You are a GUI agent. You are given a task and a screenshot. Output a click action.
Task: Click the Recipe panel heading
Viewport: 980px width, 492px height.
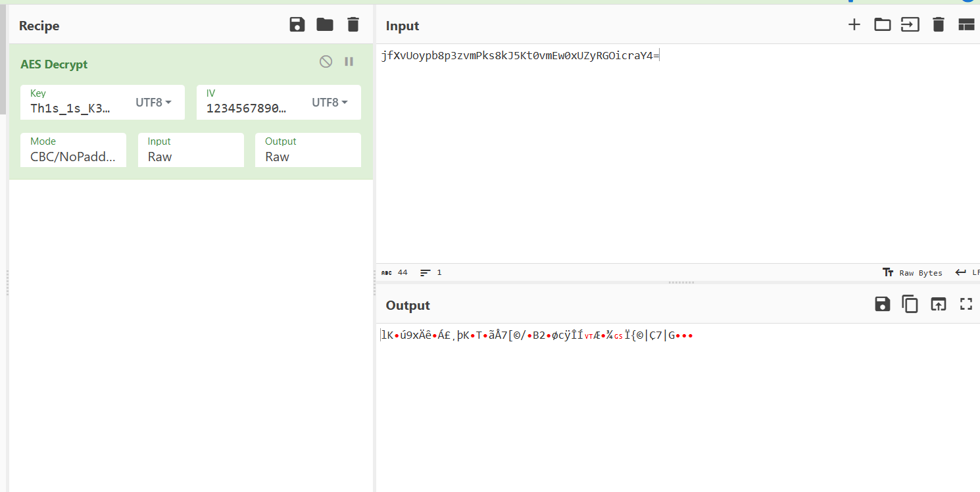click(39, 26)
